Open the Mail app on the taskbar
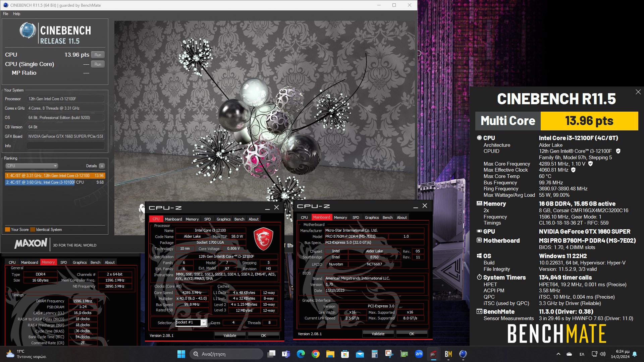 coord(360,354)
